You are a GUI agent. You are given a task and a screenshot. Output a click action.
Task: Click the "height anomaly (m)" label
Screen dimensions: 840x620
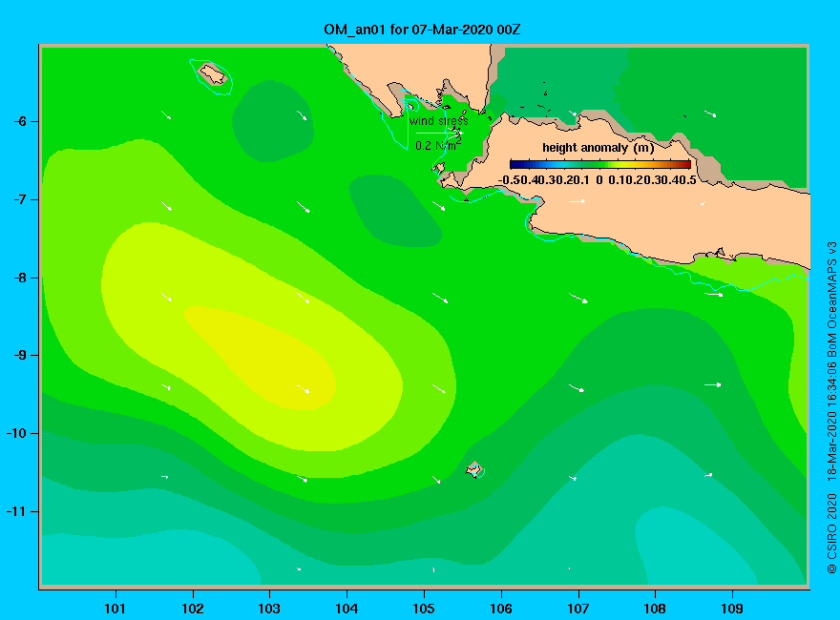(598, 148)
